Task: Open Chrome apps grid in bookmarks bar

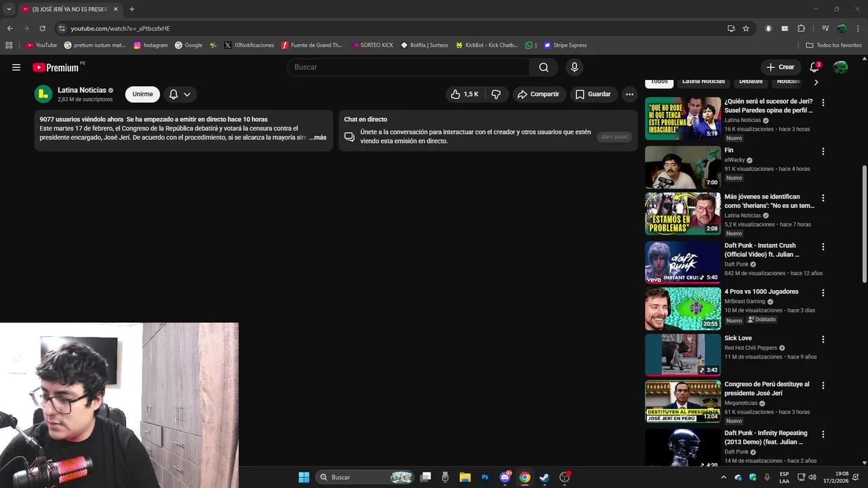Action: (x=9, y=45)
